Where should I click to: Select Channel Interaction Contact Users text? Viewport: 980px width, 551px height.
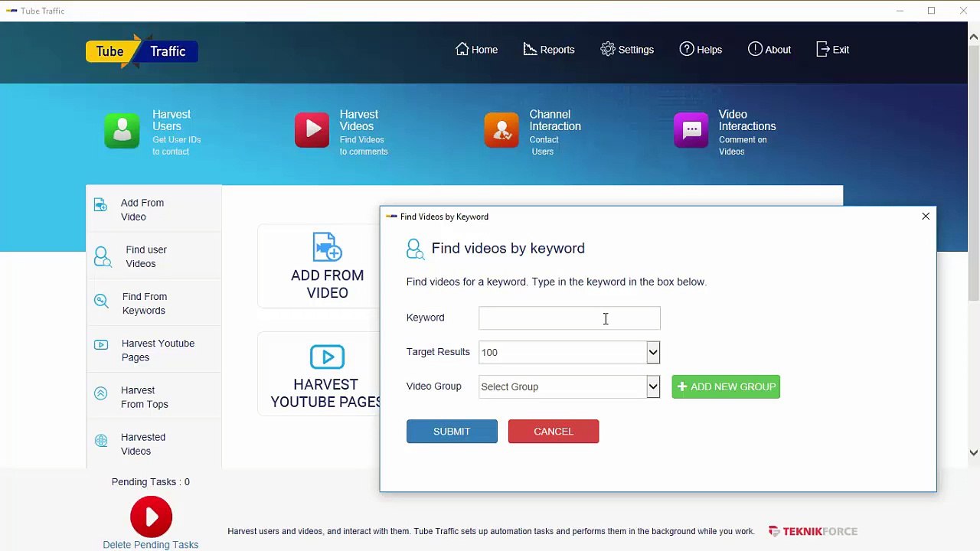click(x=555, y=132)
